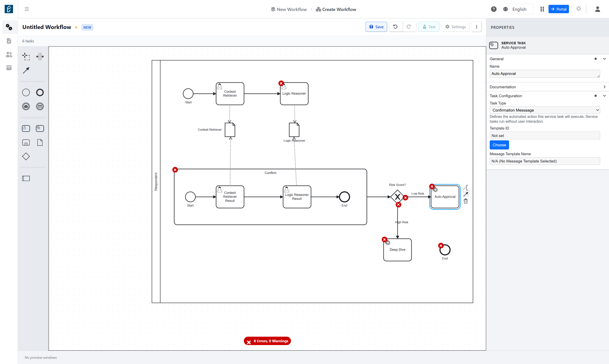Undo the last action

click(x=396, y=27)
